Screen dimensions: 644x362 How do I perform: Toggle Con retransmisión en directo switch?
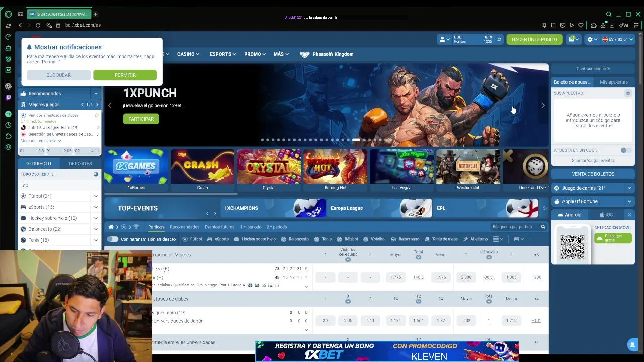pyautogui.click(x=113, y=239)
